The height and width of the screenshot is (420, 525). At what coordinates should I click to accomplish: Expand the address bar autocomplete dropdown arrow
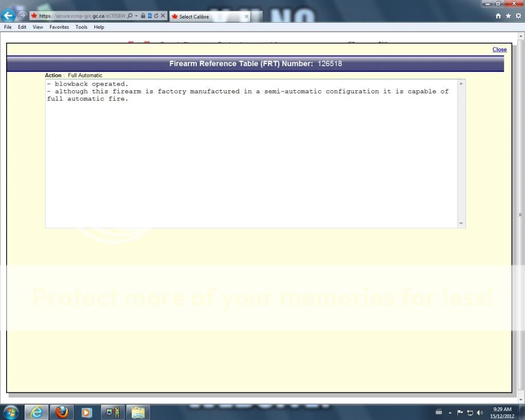pos(136,16)
